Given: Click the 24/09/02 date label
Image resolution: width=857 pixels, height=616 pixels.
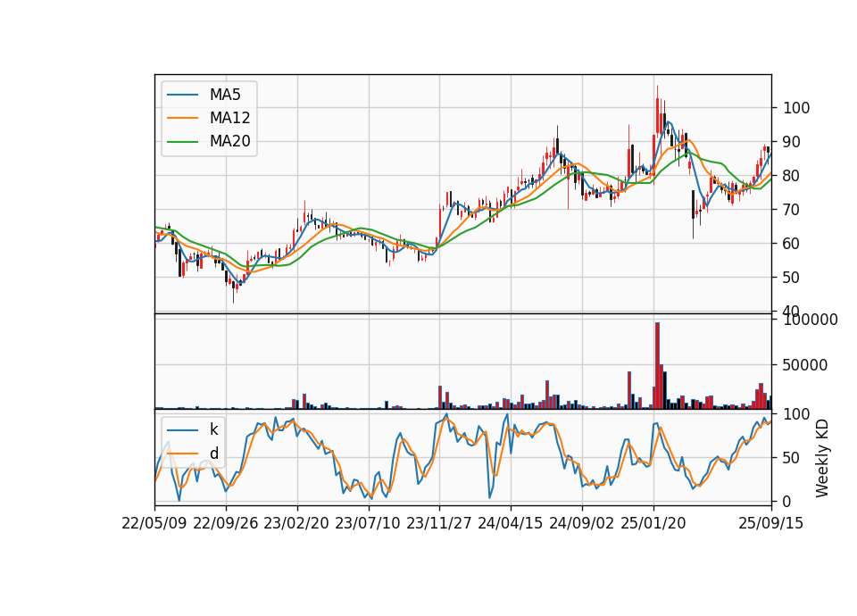Looking at the screenshot, I should pos(581,524).
